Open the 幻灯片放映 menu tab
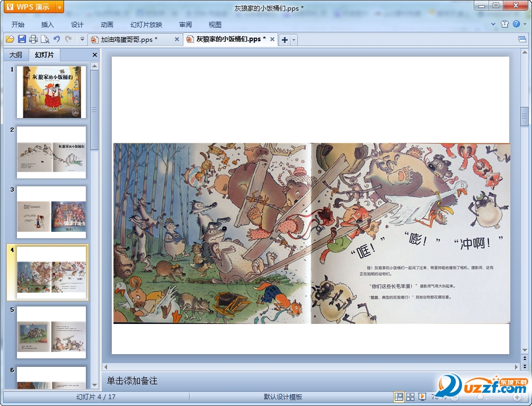The width and height of the screenshot is (532, 406). pyautogui.click(x=146, y=25)
